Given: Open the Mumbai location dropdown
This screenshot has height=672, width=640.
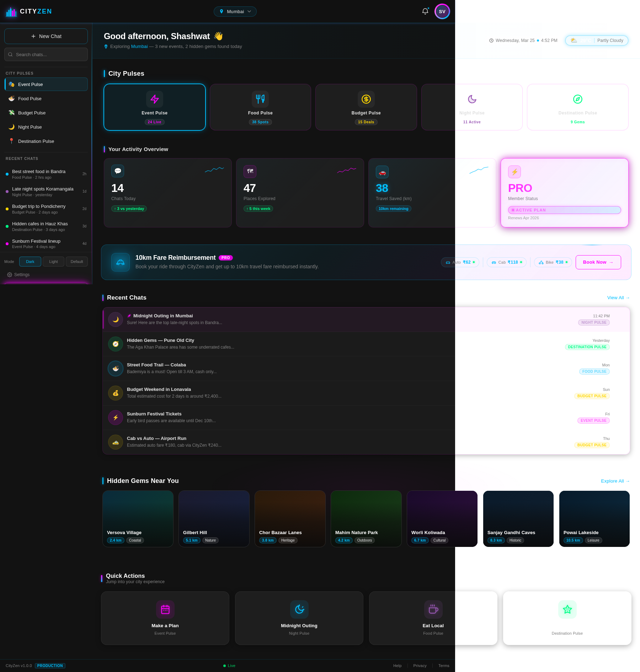Looking at the screenshot, I should 235,11.
